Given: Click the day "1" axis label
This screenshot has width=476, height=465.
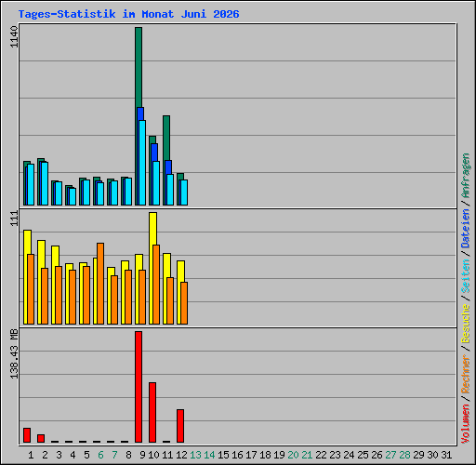Looking at the screenshot, I should (31, 455).
